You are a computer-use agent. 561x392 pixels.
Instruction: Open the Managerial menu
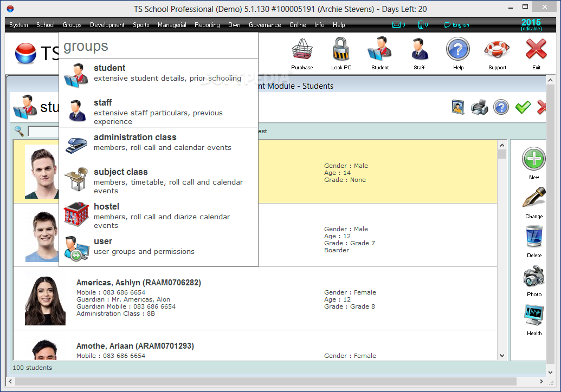pyautogui.click(x=172, y=25)
